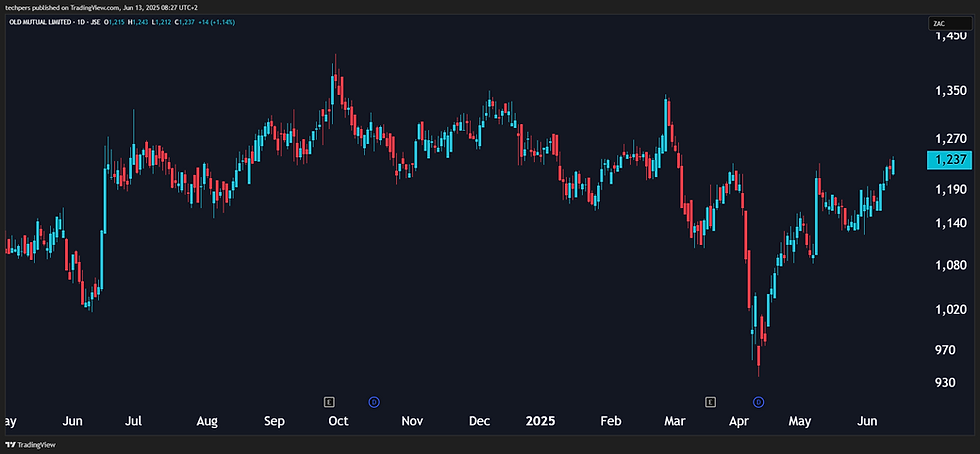Click the OLD MUTUAL LIMITED symbol title
Screen dimensions: 980x454
(x=39, y=22)
